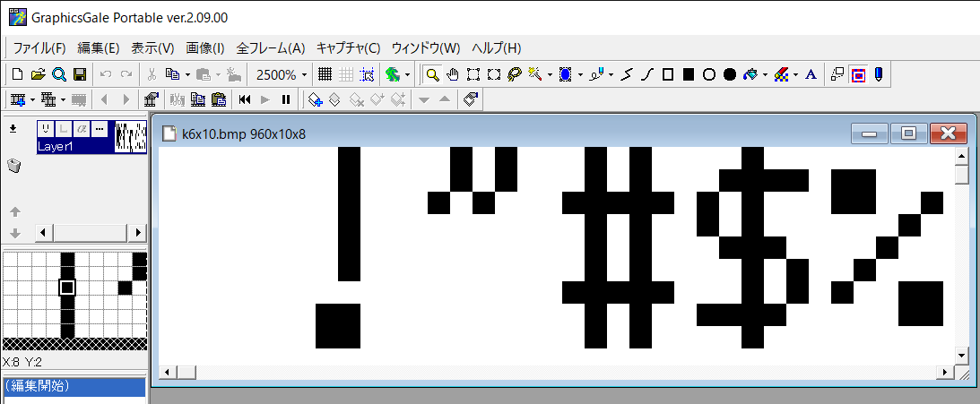980x404 pixels.
Task: Click the green running-man preview icon
Action: (393, 75)
